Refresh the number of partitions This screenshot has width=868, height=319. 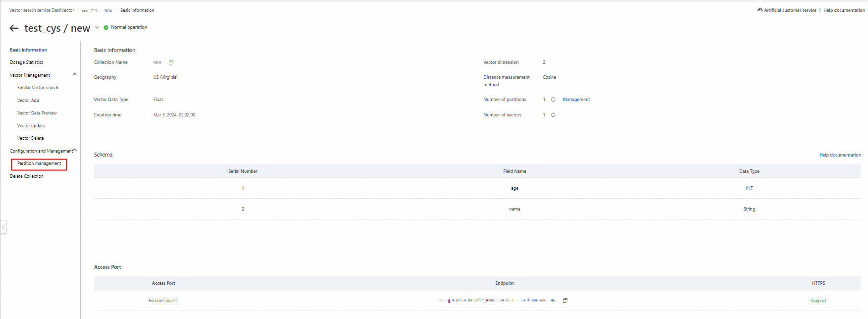click(553, 100)
